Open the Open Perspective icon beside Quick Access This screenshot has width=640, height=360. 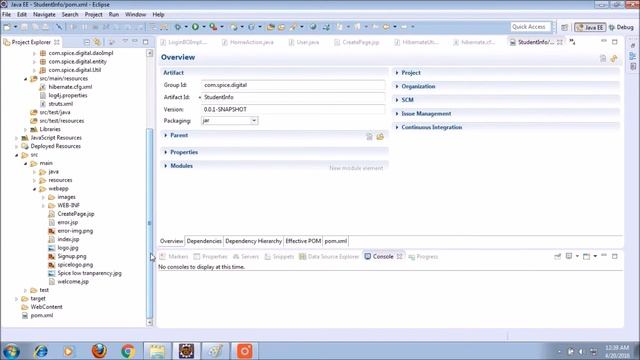pyautogui.click(x=564, y=27)
